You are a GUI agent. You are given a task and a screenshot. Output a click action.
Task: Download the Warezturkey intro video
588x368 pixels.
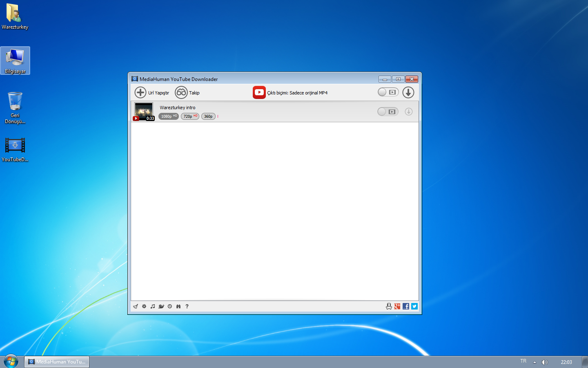tap(409, 112)
